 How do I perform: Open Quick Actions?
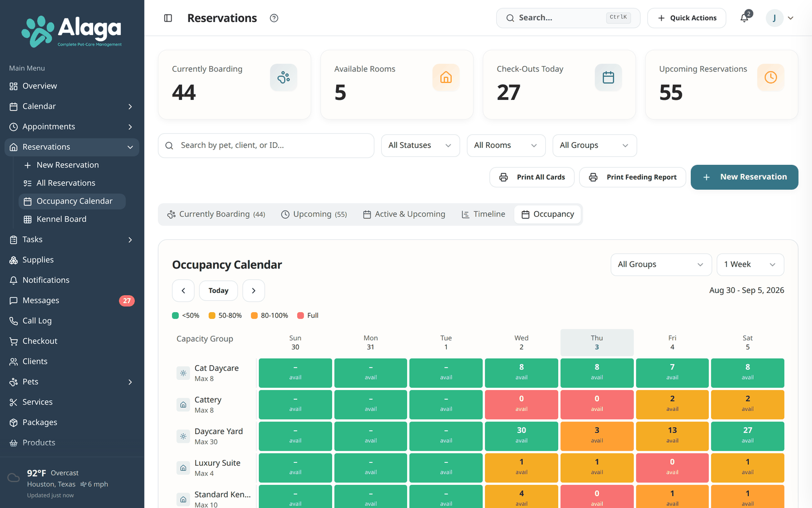pyautogui.click(x=687, y=18)
